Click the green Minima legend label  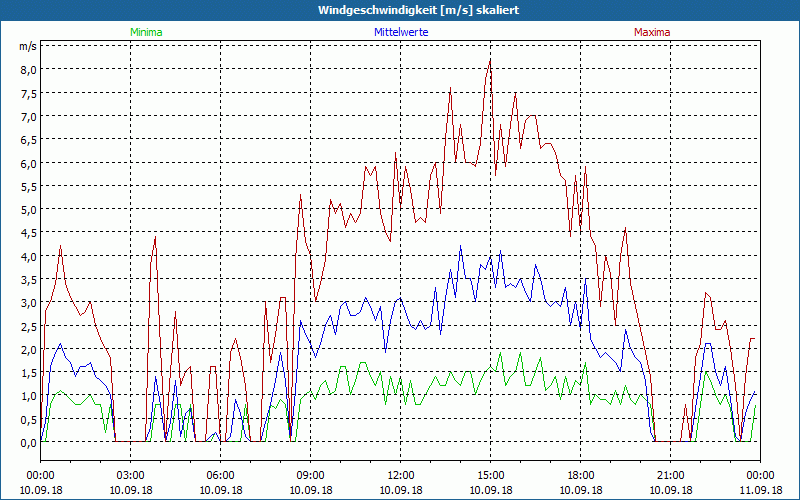[146, 32]
